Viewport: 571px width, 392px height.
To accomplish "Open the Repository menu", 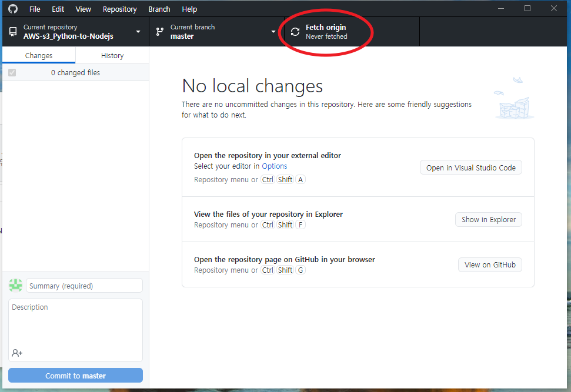I will coord(120,9).
